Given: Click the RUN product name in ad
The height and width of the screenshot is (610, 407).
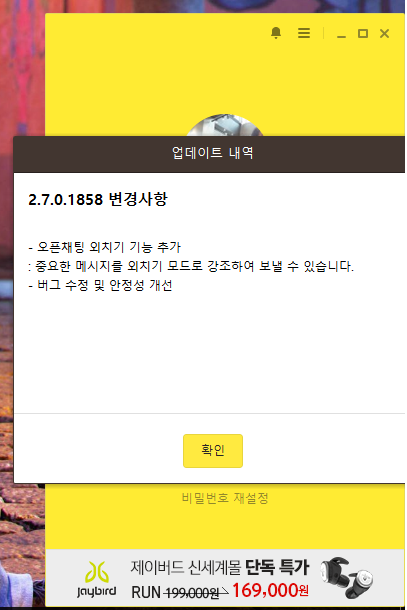Looking at the screenshot, I should coord(146,592).
